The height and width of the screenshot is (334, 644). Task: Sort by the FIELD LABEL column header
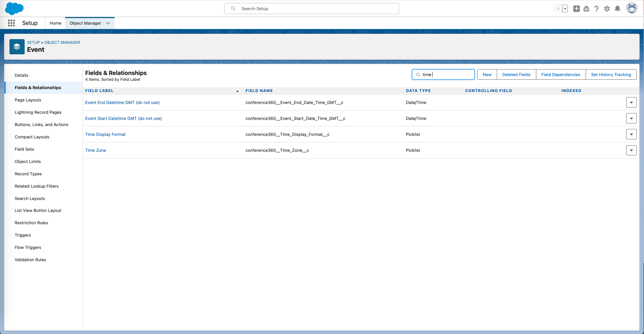99,91
